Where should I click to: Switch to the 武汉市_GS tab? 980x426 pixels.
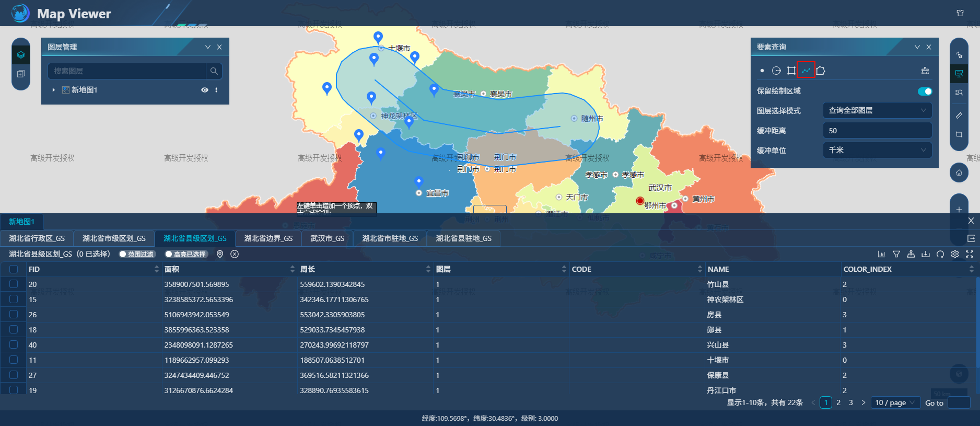pos(327,238)
